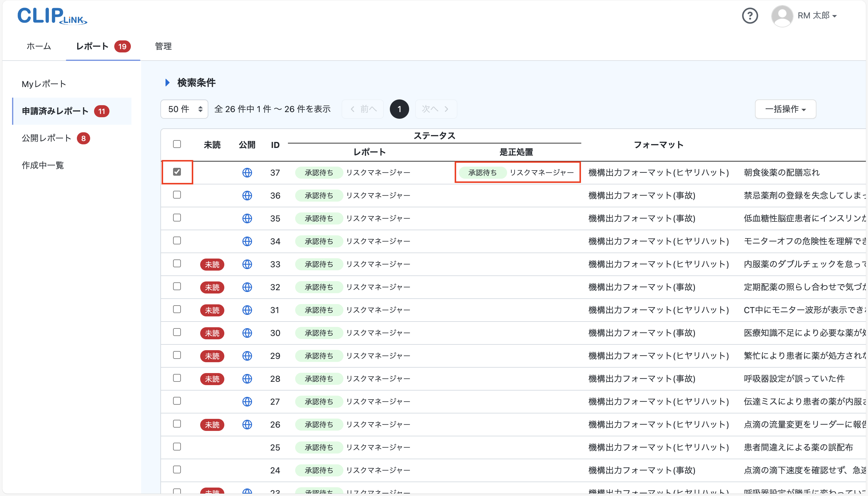868x496 pixels.
Task: Open the public report globe icon for ID 37
Action: [247, 173]
